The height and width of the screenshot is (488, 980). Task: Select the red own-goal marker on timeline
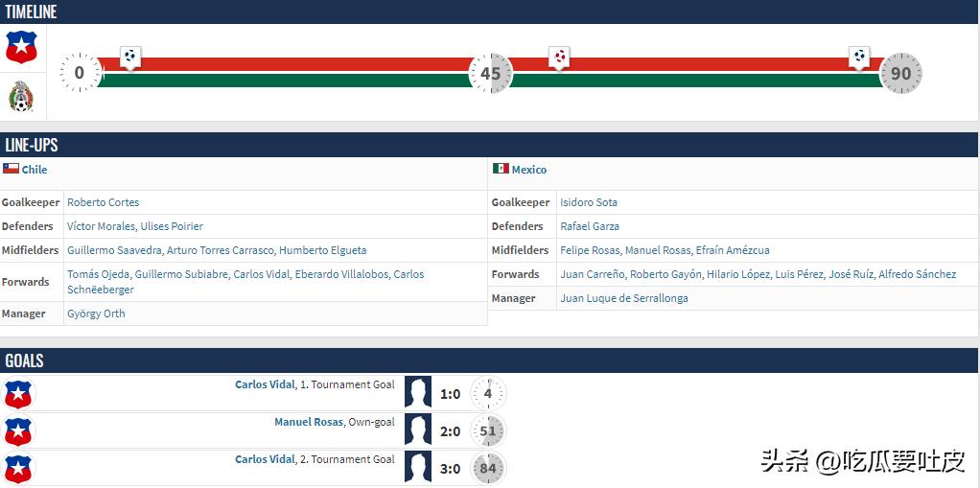point(559,57)
